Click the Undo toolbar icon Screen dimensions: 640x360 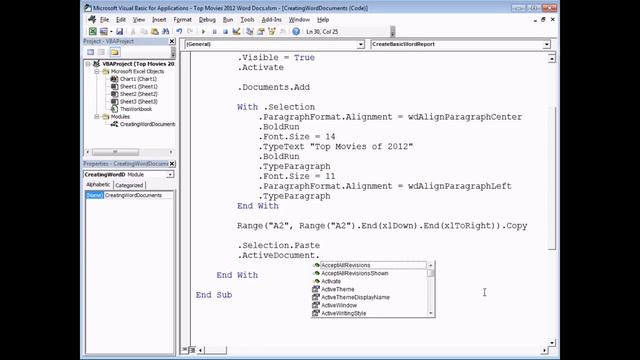click(x=179, y=31)
